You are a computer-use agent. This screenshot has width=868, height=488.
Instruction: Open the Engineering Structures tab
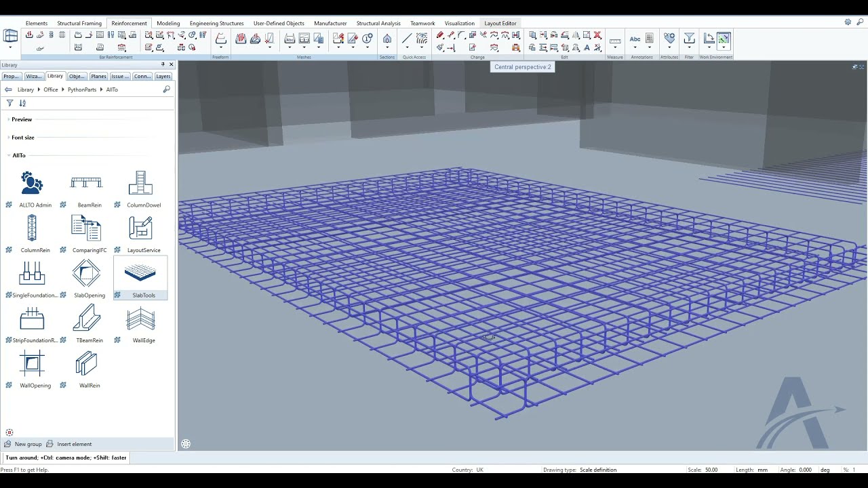click(216, 23)
